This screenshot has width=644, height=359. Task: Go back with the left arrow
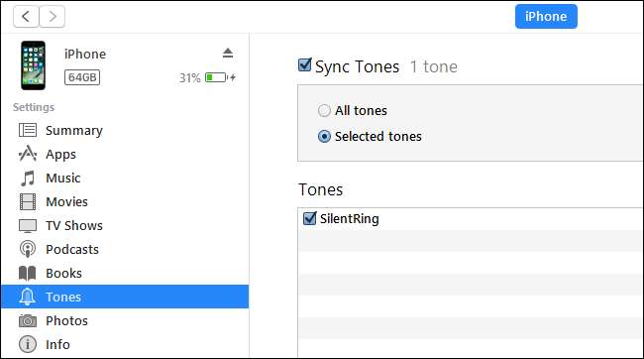click(x=27, y=17)
